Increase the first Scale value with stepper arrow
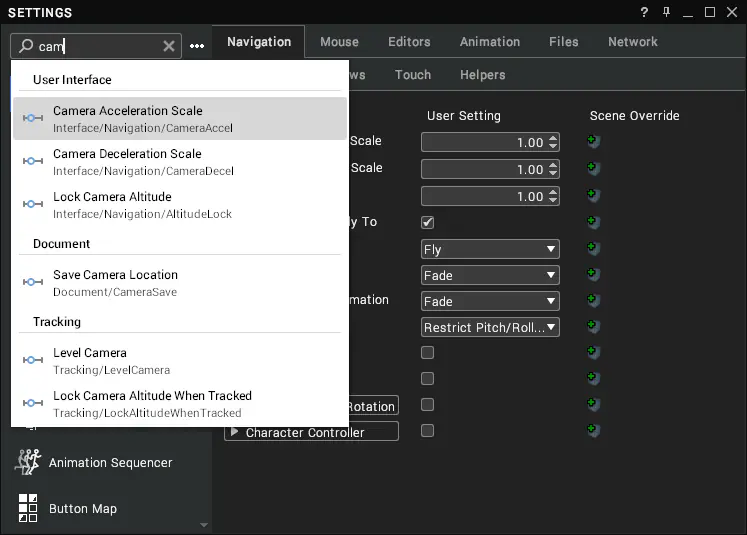 [x=553, y=139]
